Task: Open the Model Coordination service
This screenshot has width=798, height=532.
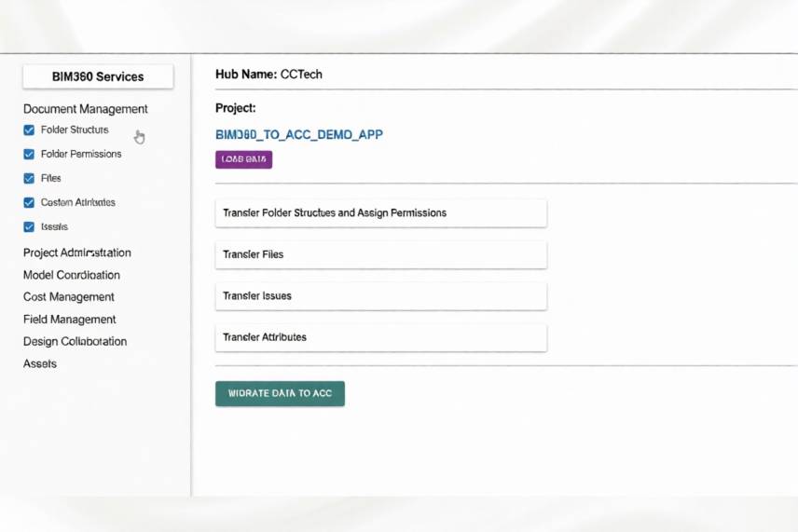Action: pyautogui.click(x=71, y=275)
